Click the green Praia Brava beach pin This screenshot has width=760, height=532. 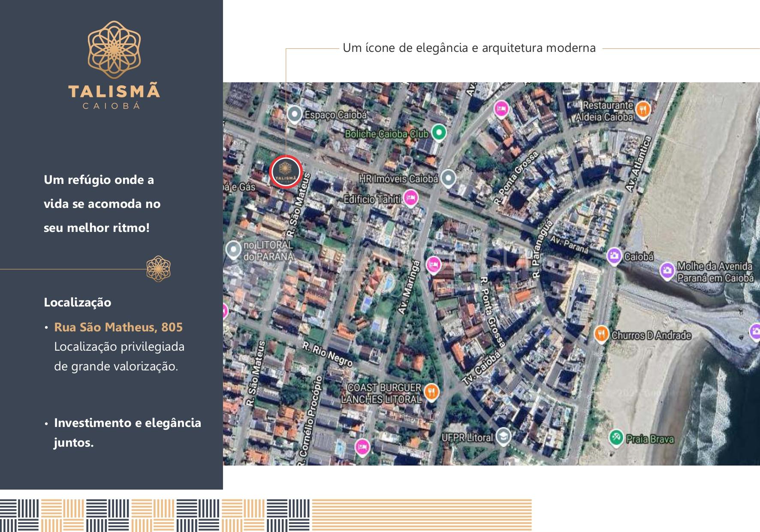[x=616, y=437]
